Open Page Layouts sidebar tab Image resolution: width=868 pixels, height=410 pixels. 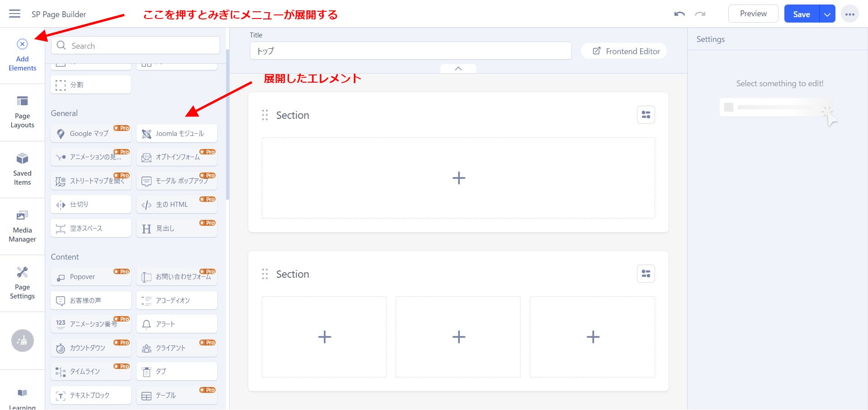pos(22,112)
